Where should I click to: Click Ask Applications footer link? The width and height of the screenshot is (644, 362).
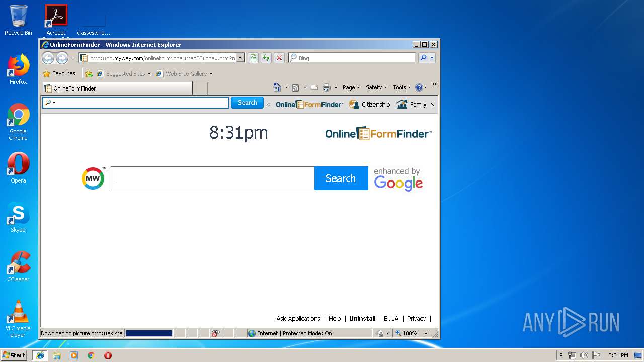(298, 319)
